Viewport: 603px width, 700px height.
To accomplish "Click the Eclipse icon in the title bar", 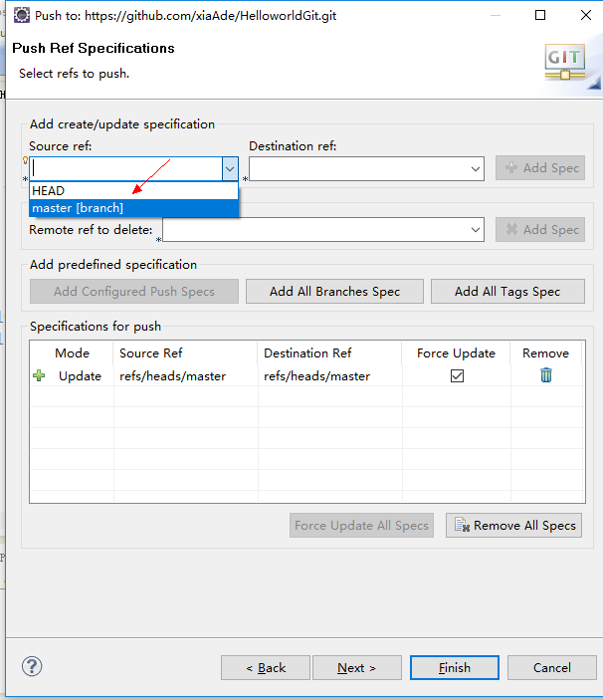I will 21,15.
